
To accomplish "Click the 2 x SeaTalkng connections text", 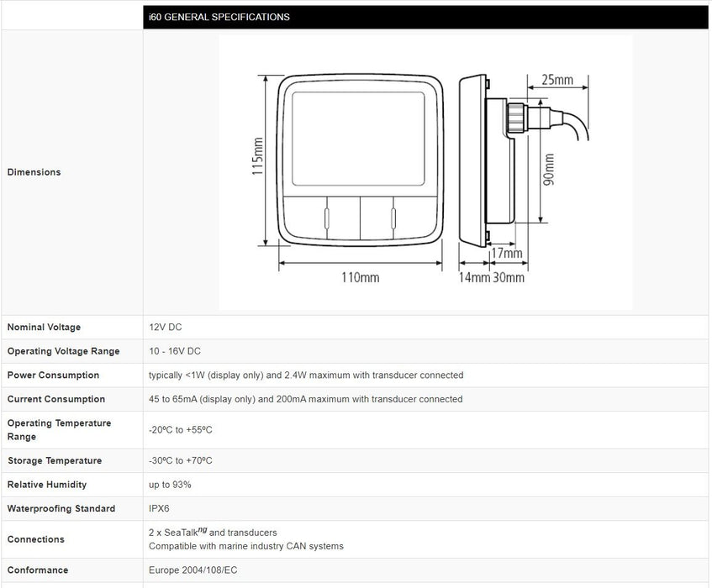I will (x=213, y=532).
